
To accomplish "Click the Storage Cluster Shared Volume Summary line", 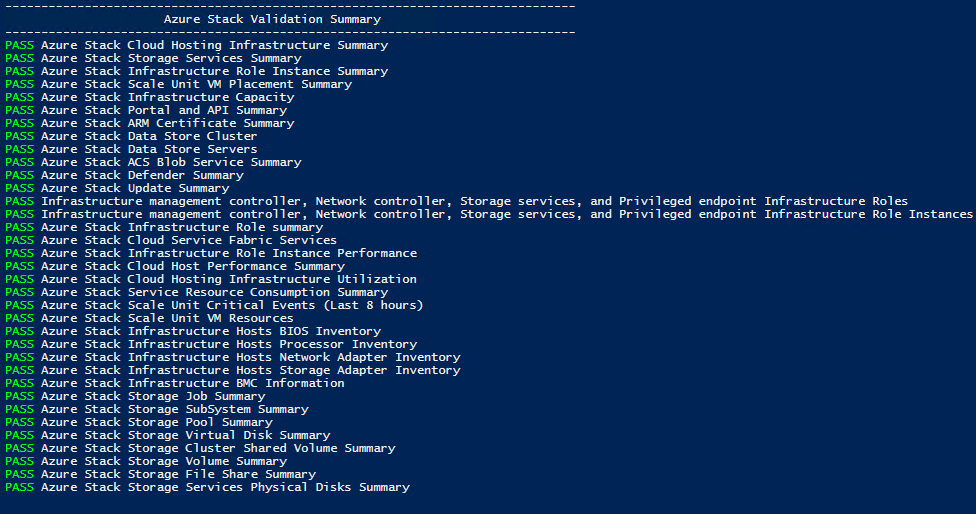I will pos(200,449).
